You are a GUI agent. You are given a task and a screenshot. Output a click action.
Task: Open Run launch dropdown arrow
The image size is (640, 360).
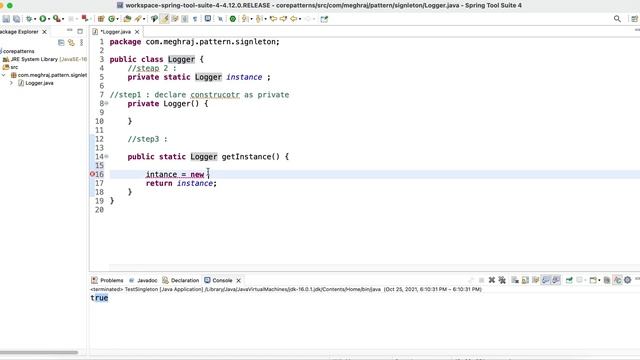point(49,19)
